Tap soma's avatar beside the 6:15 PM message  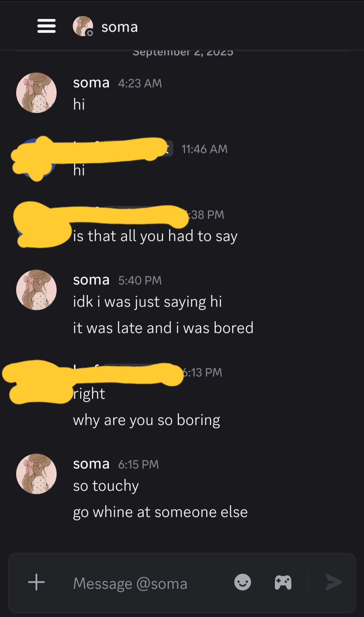click(x=36, y=474)
